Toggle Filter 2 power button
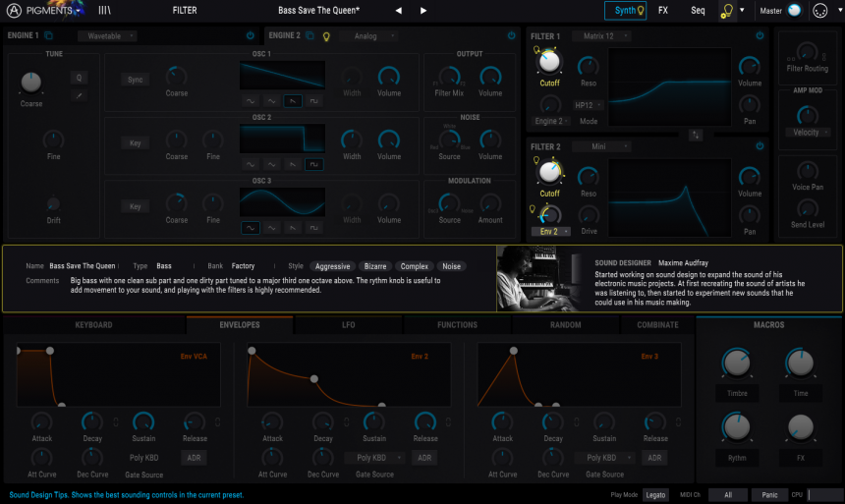Screen dimensions: 845x504 [760, 146]
